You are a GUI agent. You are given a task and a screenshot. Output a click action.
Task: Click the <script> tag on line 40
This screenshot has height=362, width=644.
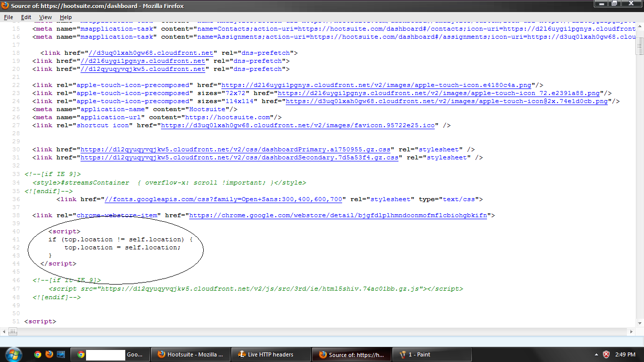(64, 231)
